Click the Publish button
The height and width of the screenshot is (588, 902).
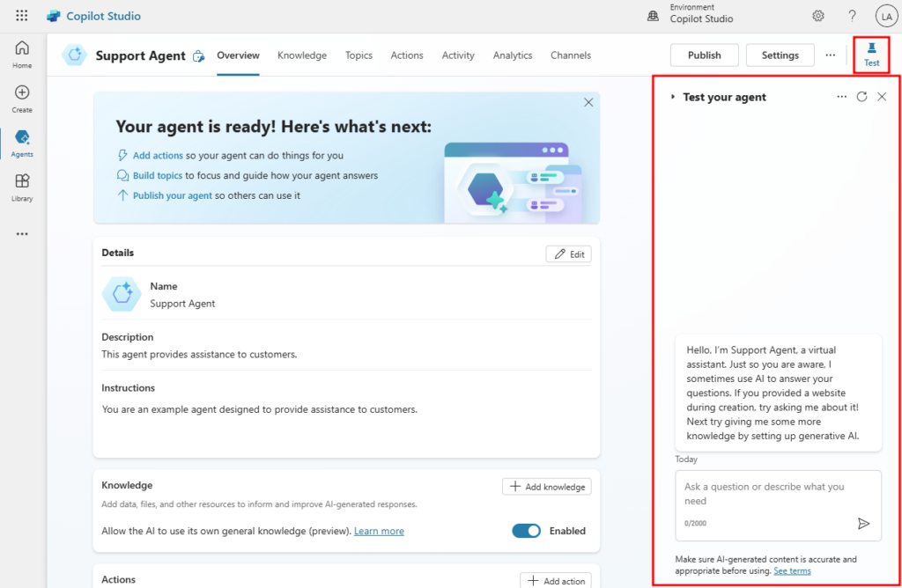pos(704,55)
